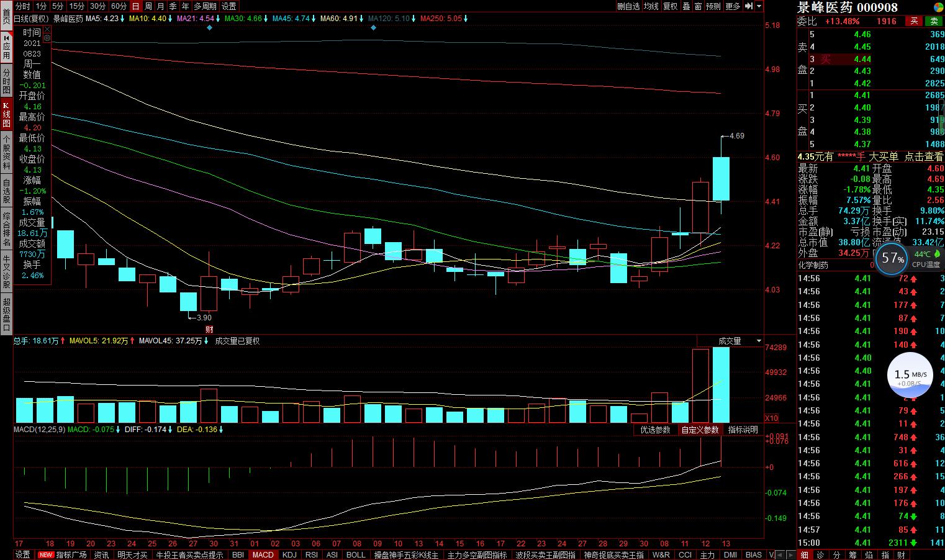Click the 叠 overlay toolbar button
Image resolution: width=945 pixels, height=560 pixels.
pos(686,6)
